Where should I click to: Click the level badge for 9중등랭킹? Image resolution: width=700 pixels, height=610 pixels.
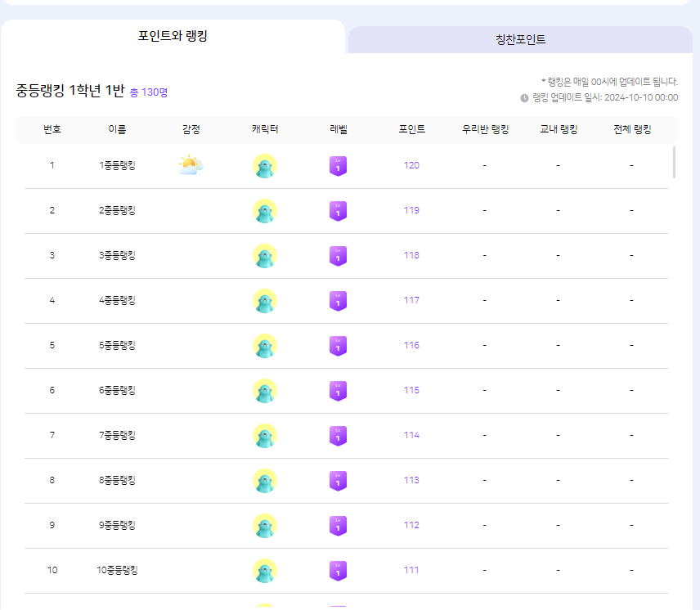[338, 526]
